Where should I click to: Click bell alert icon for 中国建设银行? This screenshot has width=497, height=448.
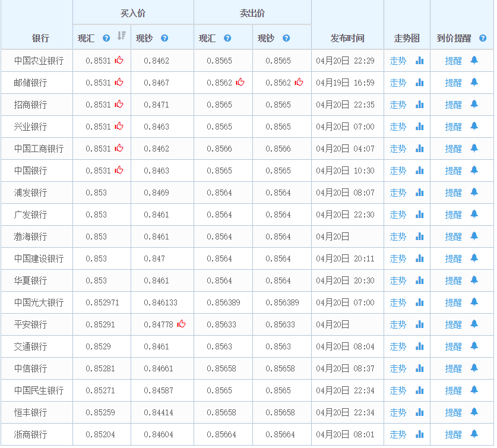[474, 258]
